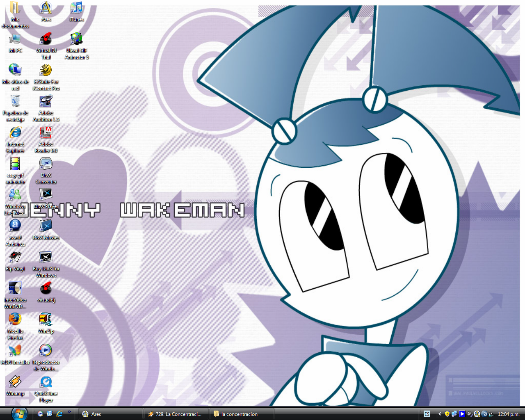The width and height of the screenshot is (525, 420).
Task: Select the MSN Installer icon
Action: click(15, 354)
